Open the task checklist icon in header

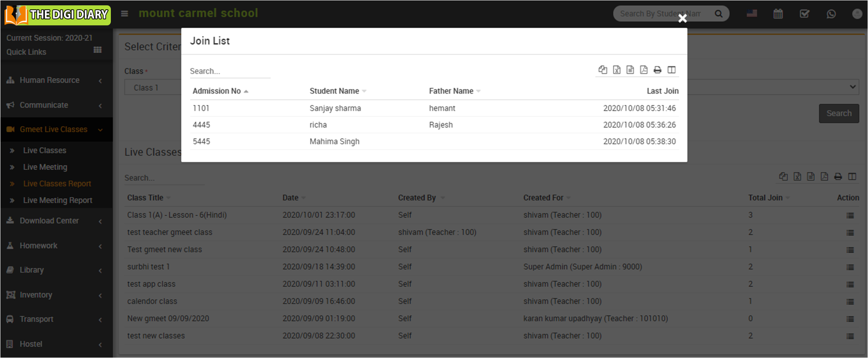tap(804, 14)
